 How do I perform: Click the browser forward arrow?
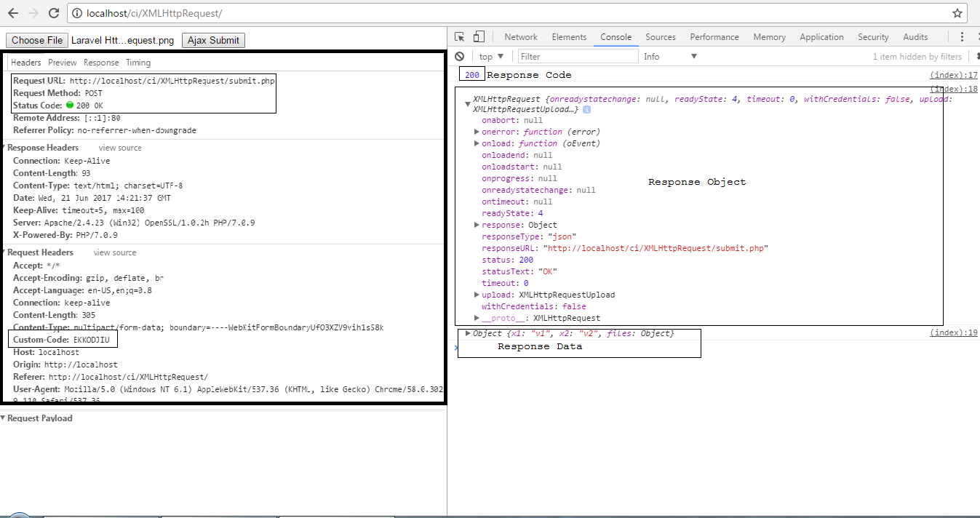coord(33,13)
